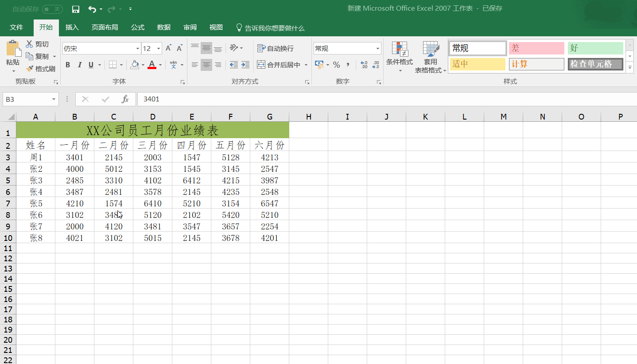Click the red font color A icon
This screenshot has width=637, height=364.
152,65
